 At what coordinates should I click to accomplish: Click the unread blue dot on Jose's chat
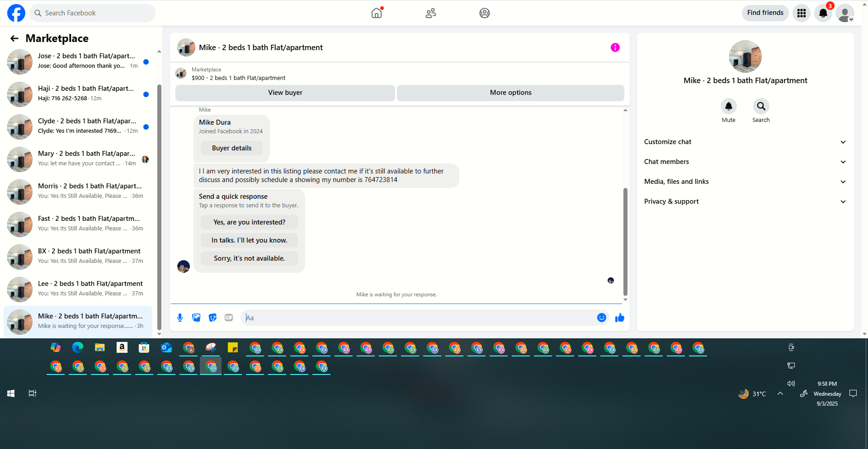(x=146, y=62)
